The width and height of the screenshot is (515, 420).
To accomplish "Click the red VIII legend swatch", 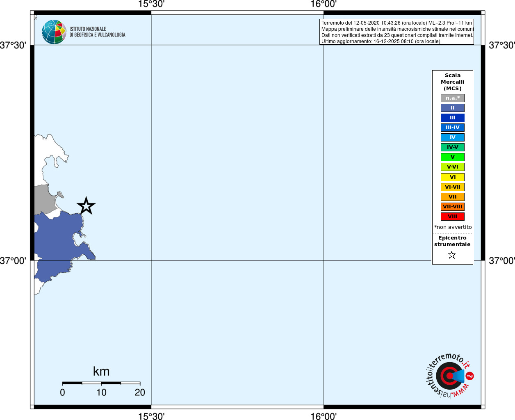I will point(453,217).
